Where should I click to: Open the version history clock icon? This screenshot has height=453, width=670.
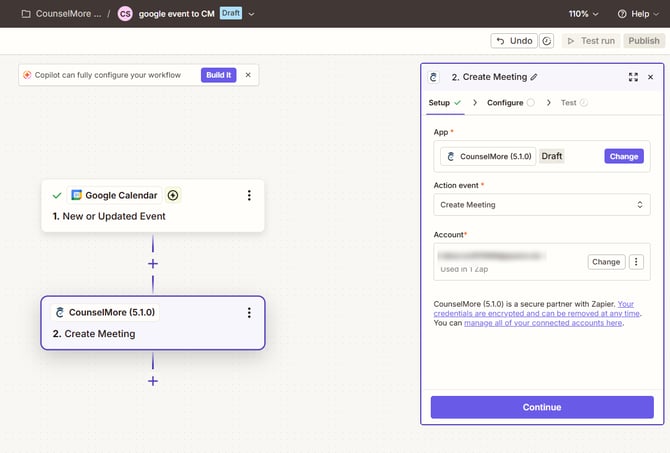click(x=547, y=41)
